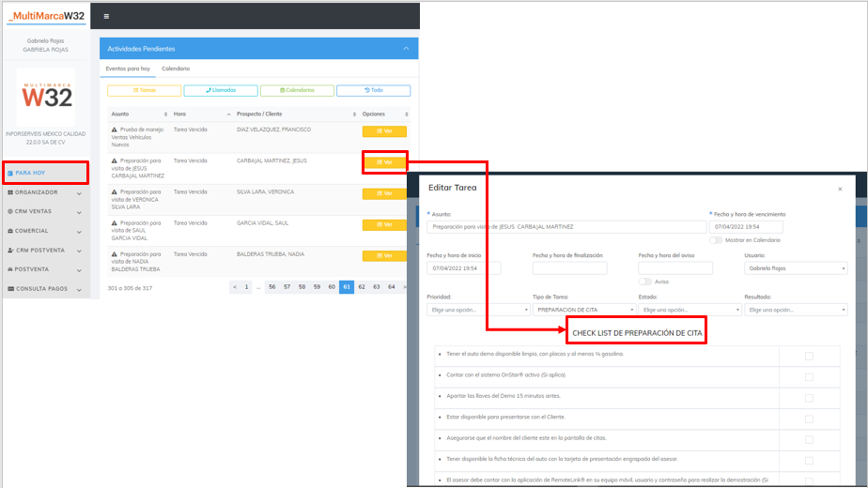Sort by Prospecto / Cliente column arrows

[x=354, y=114]
